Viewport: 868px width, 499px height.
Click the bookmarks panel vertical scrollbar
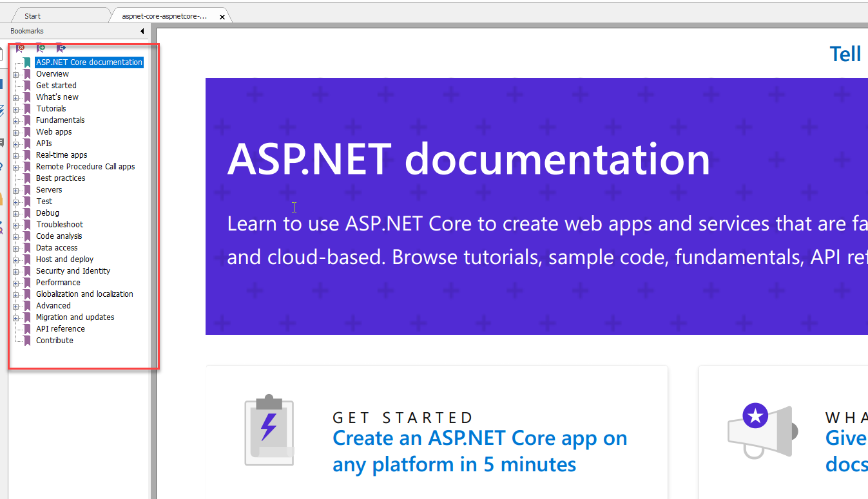tap(153, 258)
